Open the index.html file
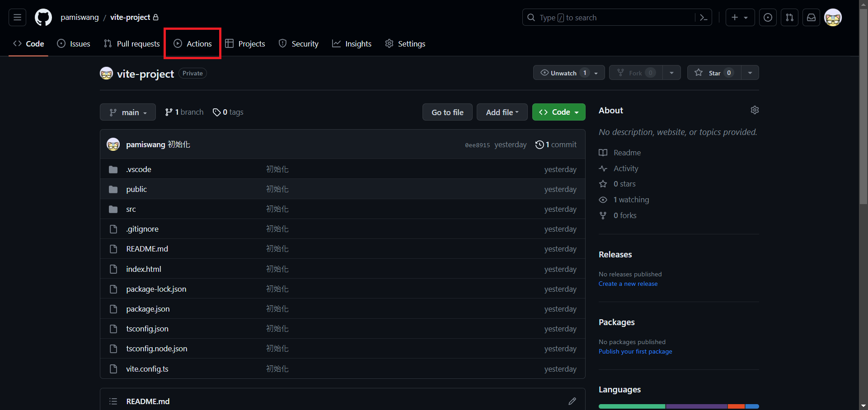 (144, 269)
